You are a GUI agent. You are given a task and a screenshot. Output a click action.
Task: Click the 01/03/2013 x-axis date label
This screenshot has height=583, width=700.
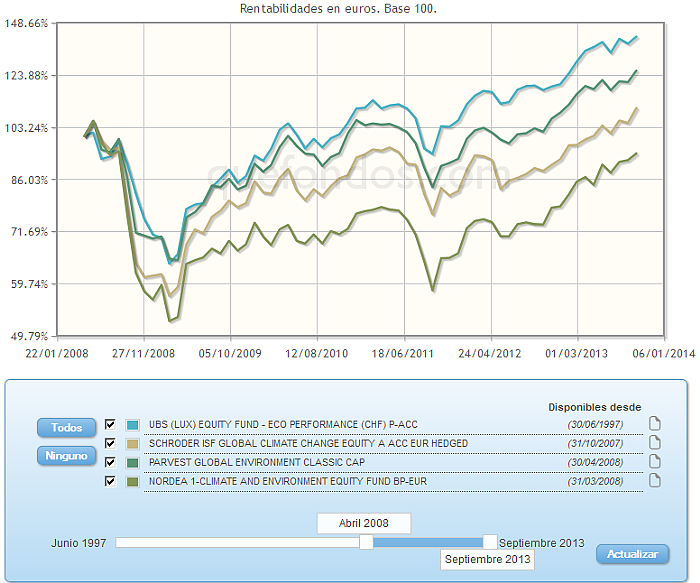(576, 354)
